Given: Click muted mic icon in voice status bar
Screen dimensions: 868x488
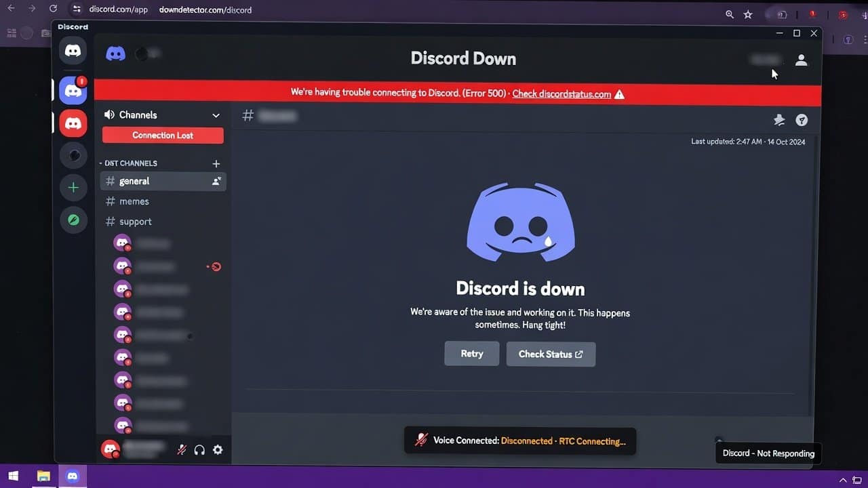Looking at the screenshot, I should 421,440.
